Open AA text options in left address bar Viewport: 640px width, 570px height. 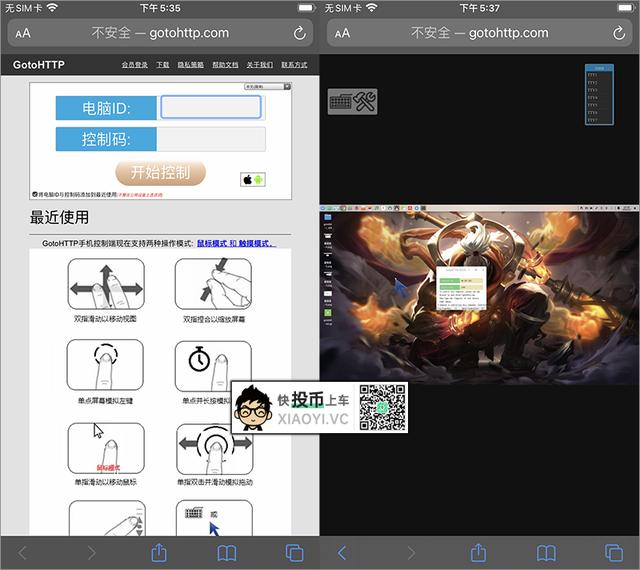click(23, 33)
